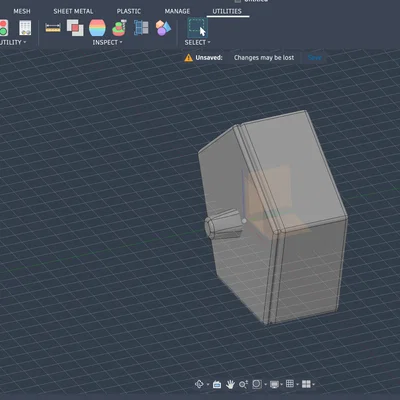Open Viewports dropdown arrow
Viewport: 400px width, 400px height.
coord(314,385)
